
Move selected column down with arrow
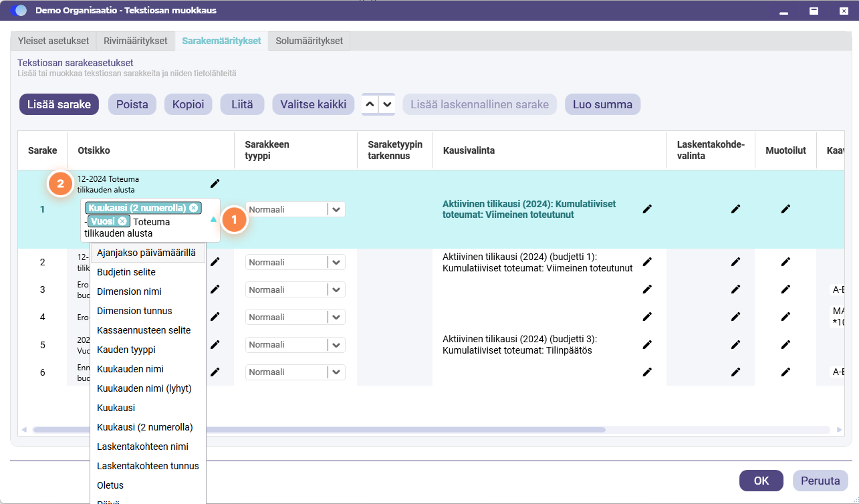click(x=387, y=104)
